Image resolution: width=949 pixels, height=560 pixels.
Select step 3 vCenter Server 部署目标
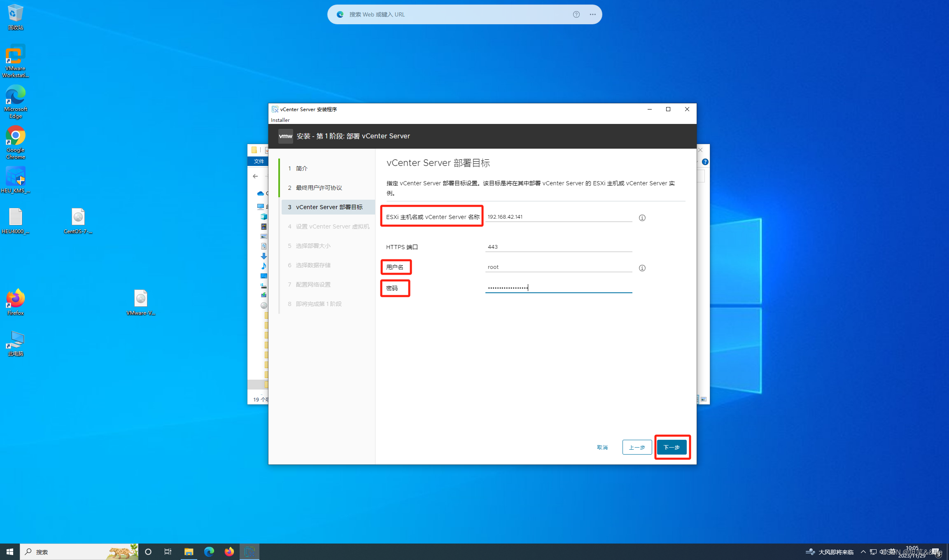328,207
